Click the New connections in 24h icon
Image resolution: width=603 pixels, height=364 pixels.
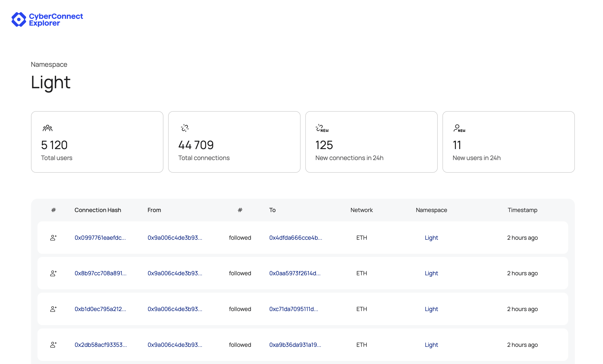(x=322, y=128)
